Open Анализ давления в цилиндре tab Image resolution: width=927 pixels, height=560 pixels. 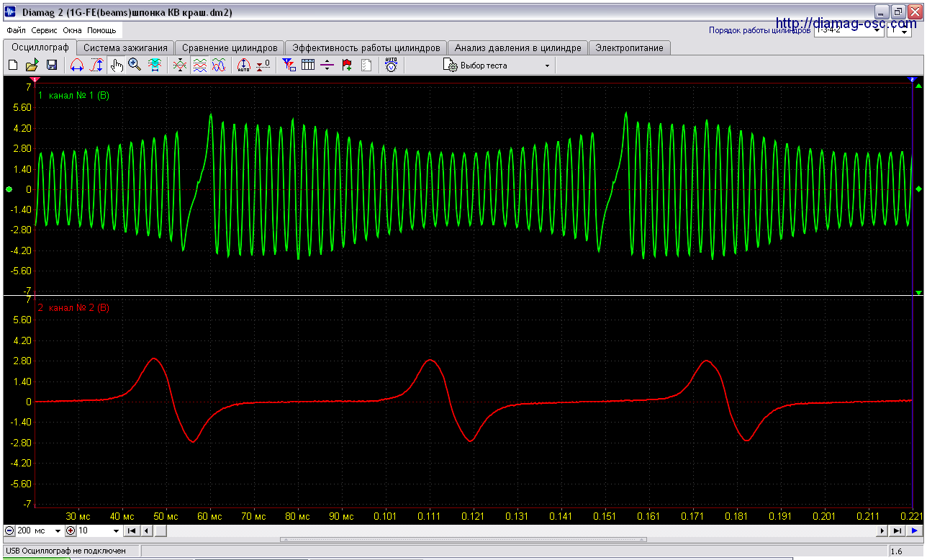[x=517, y=48]
